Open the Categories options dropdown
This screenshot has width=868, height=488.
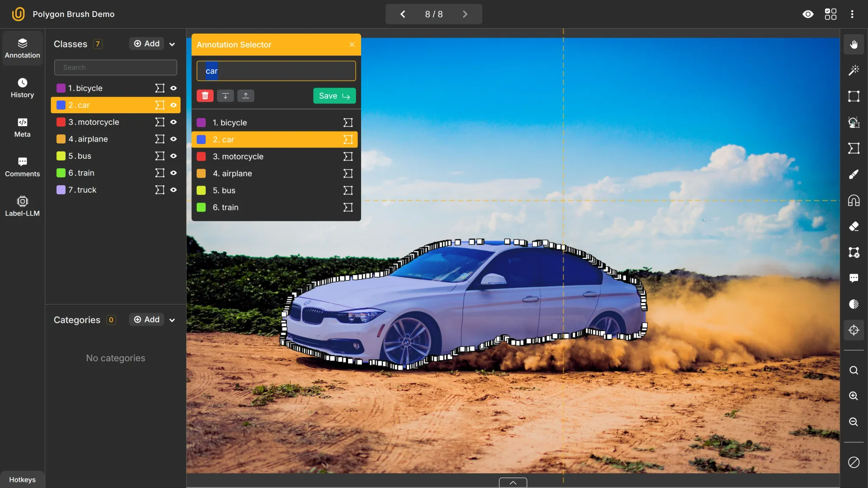[x=172, y=320]
